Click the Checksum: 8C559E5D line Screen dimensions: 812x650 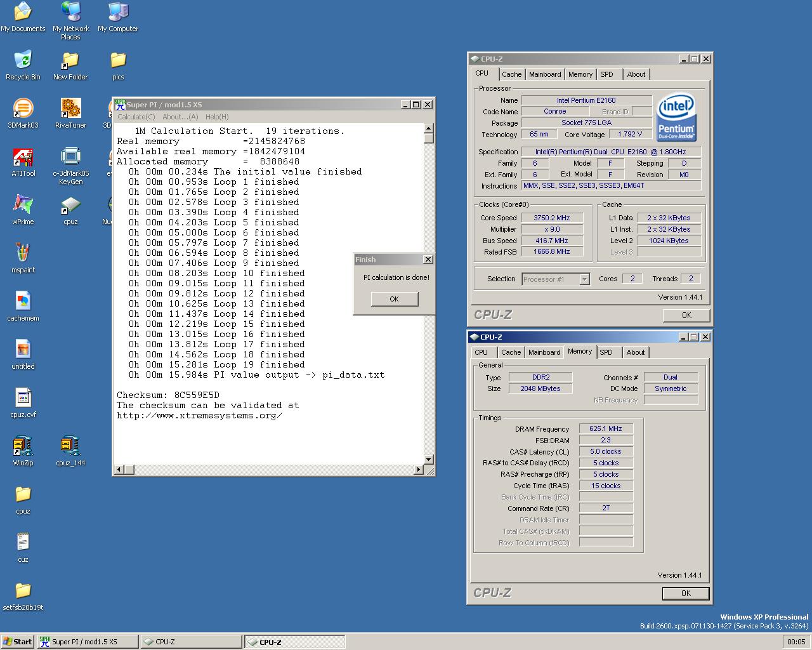click(x=168, y=395)
